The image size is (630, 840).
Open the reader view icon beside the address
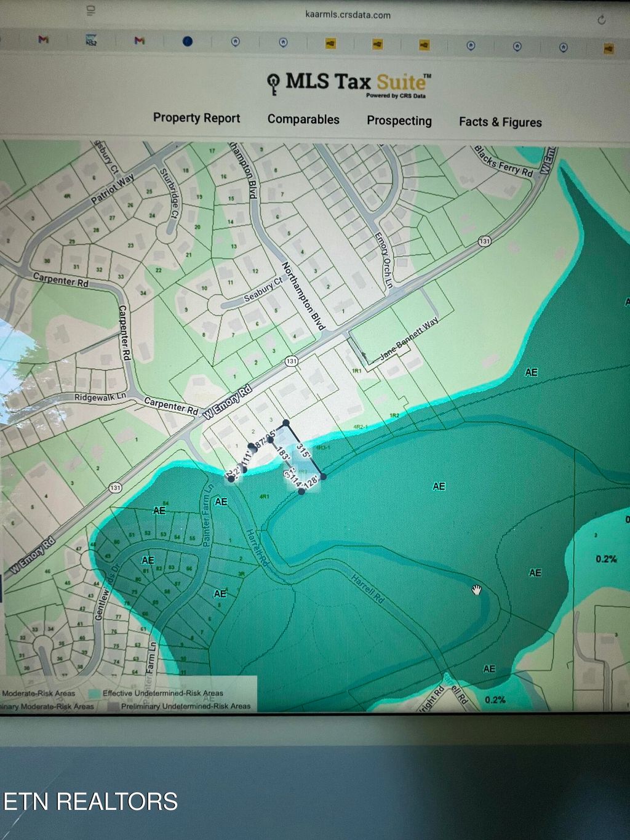point(91,10)
